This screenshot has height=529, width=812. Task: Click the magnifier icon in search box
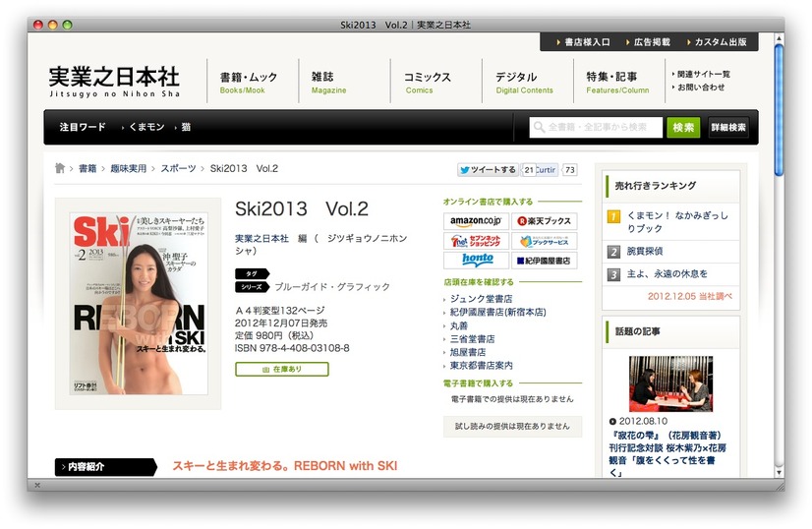539,127
